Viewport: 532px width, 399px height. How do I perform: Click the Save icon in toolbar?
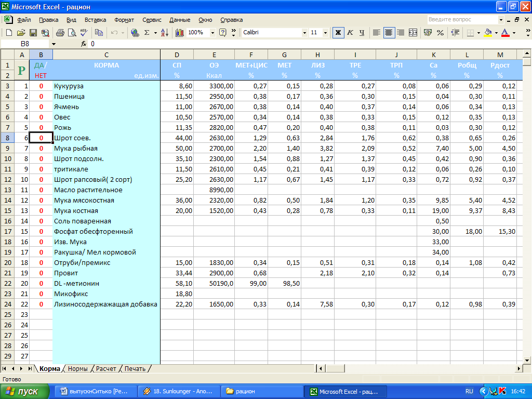pyautogui.click(x=33, y=33)
